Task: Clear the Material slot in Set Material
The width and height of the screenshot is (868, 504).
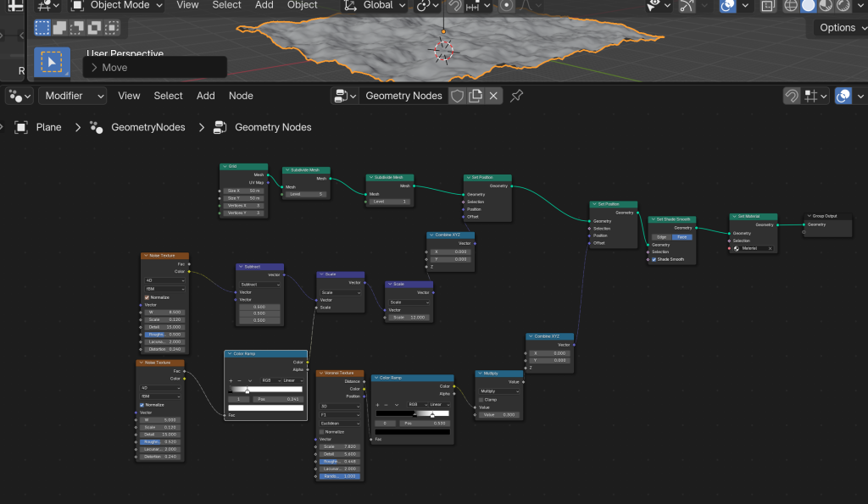Action: pyautogui.click(x=770, y=248)
